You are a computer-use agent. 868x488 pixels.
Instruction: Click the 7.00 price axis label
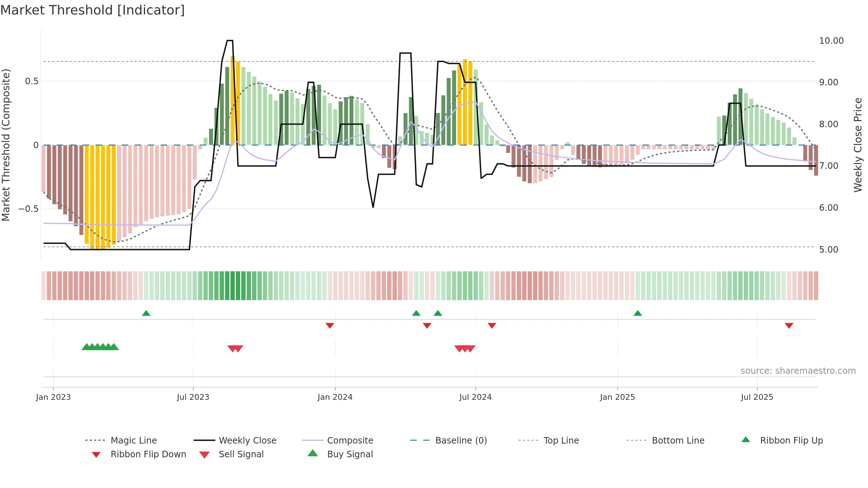(x=829, y=166)
